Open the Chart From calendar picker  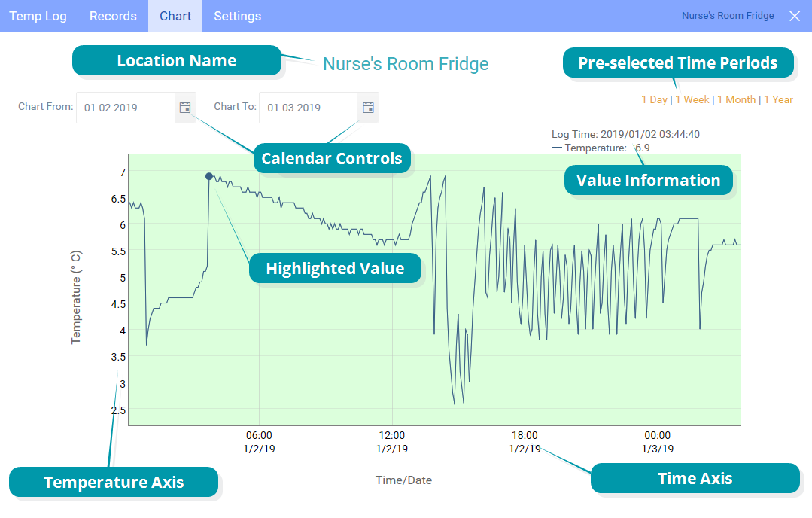(x=185, y=108)
